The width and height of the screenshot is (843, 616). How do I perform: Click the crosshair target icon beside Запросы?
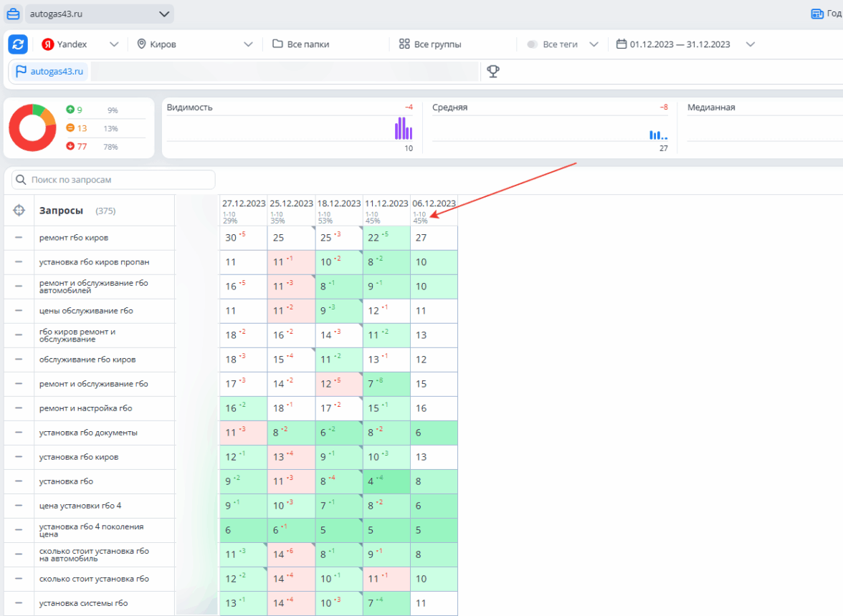19,211
